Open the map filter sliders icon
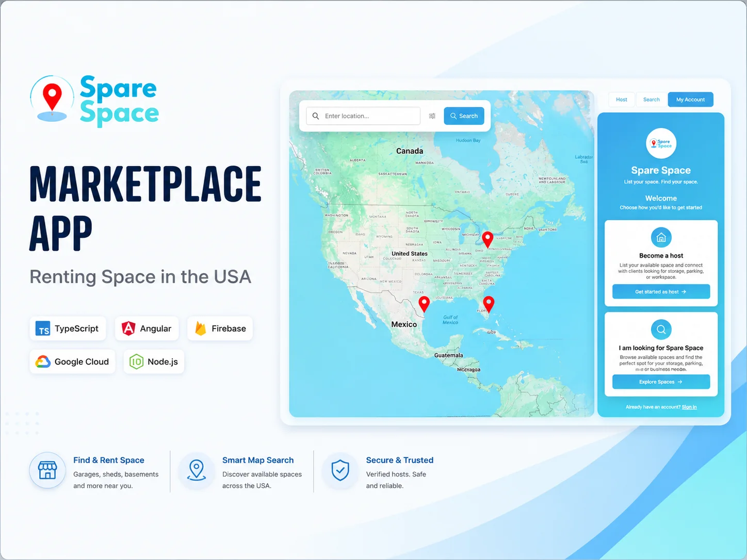Viewport: 747px width, 560px height. pos(432,116)
